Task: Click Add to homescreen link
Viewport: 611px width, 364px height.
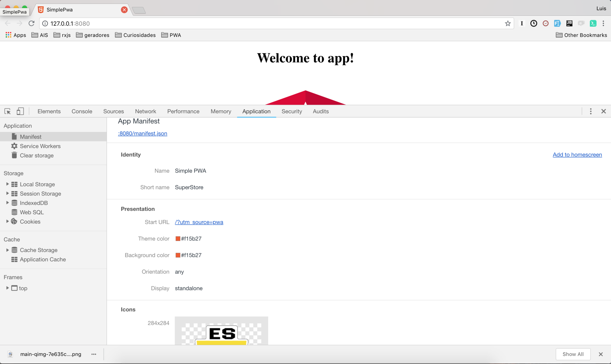Action: pyautogui.click(x=577, y=154)
